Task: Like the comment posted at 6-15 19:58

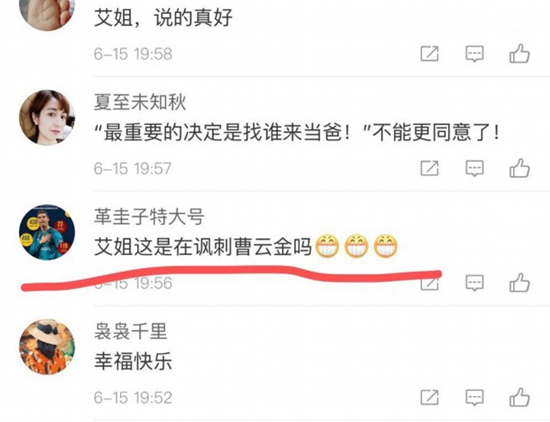Action: pyautogui.click(x=519, y=54)
